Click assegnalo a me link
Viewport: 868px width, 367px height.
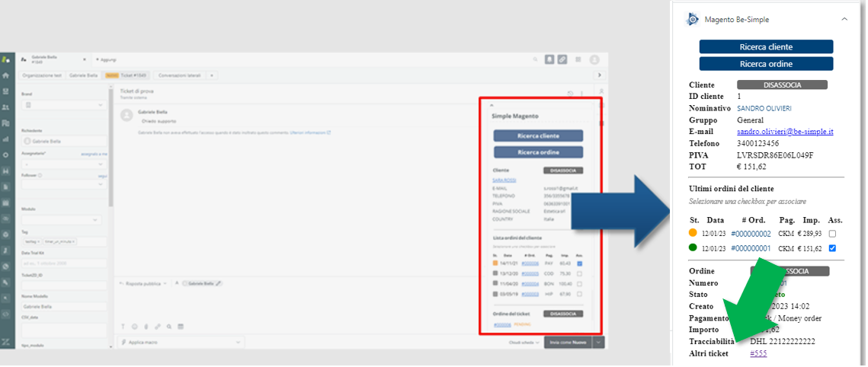click(x=94, y=153)
